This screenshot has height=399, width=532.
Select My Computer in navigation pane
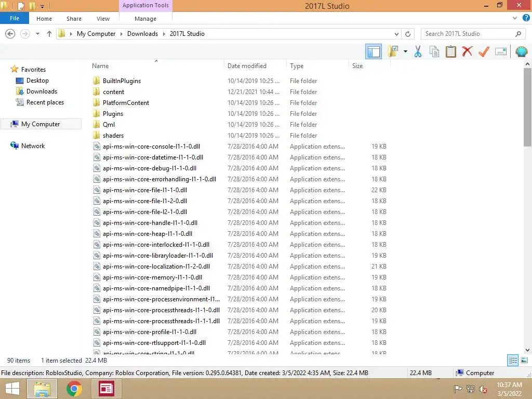41,124
